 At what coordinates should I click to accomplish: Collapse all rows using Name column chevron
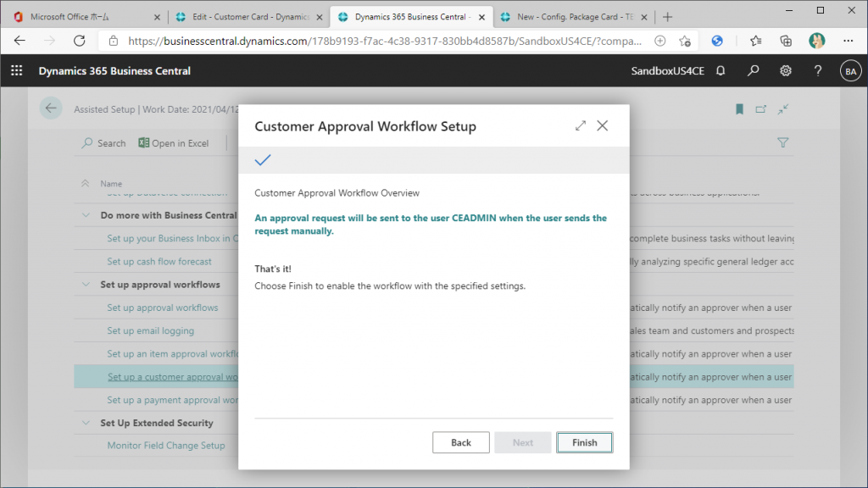[86, 183]
